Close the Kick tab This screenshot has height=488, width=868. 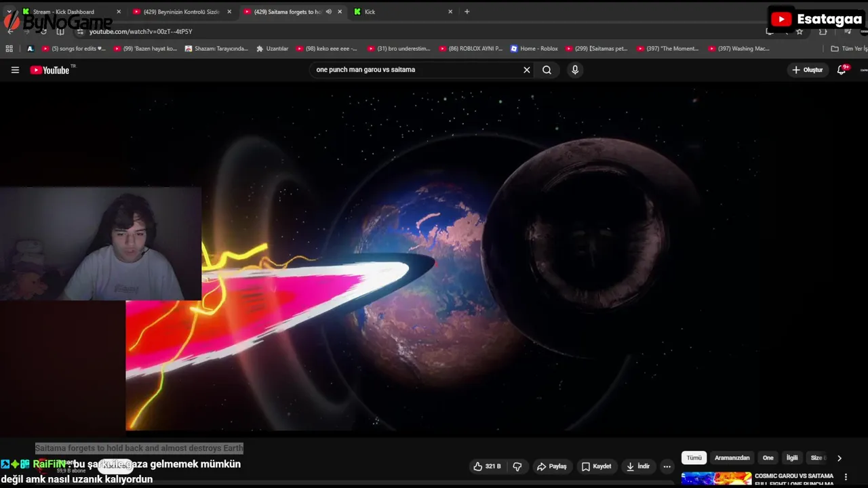click(x=450, y=12)
